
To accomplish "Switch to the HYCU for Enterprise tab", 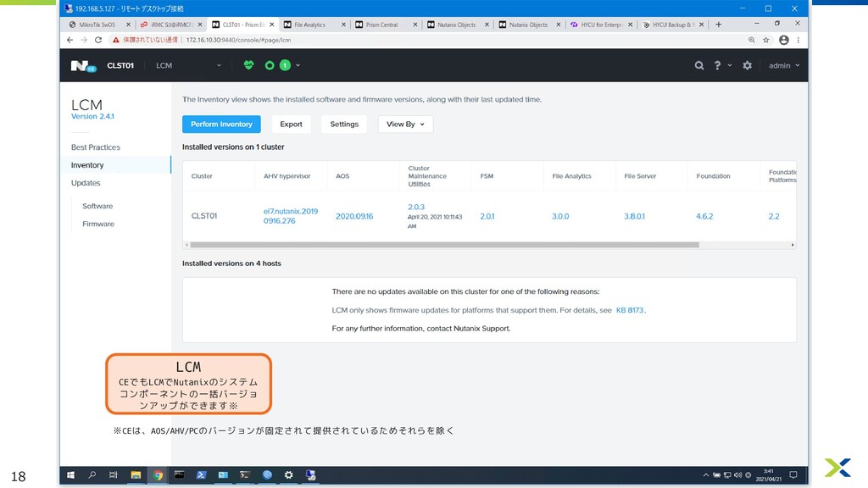I will pyautogui.click(x=601, y=25).
